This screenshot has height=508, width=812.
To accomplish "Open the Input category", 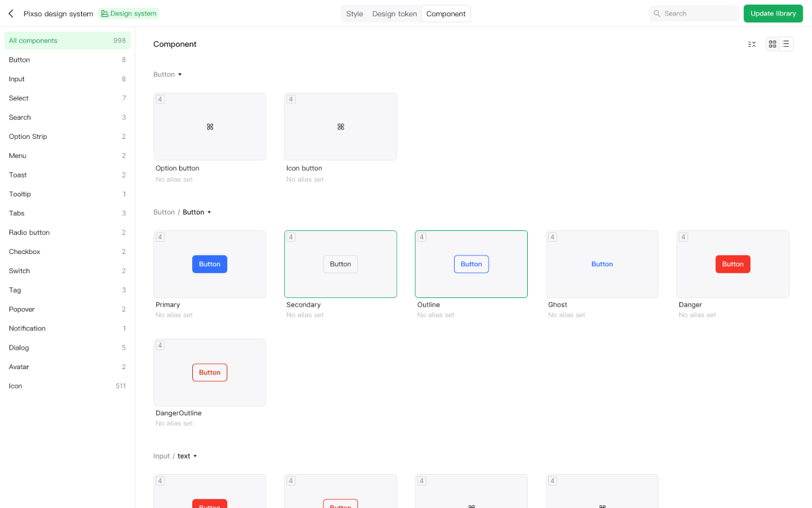I will [x=68, y=79].
